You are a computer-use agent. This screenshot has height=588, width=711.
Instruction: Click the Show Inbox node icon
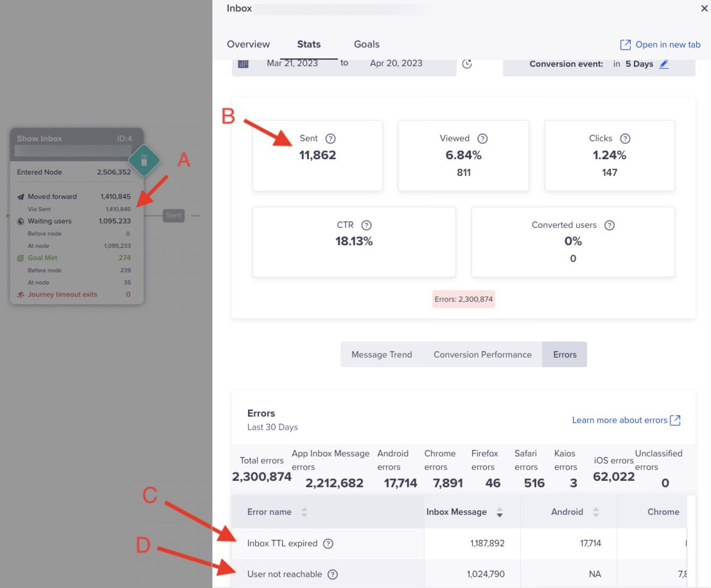(x=144, y=160)
